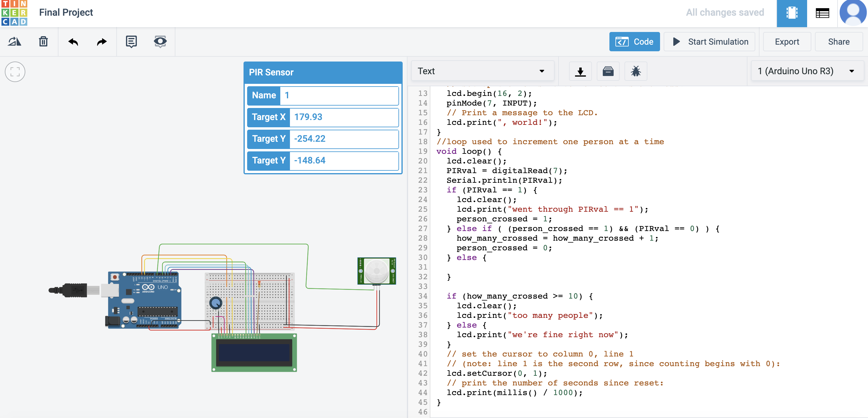This screenshot has width=868, height=418.
Task: Open the notes annotation tool
Action: point(131,42)
